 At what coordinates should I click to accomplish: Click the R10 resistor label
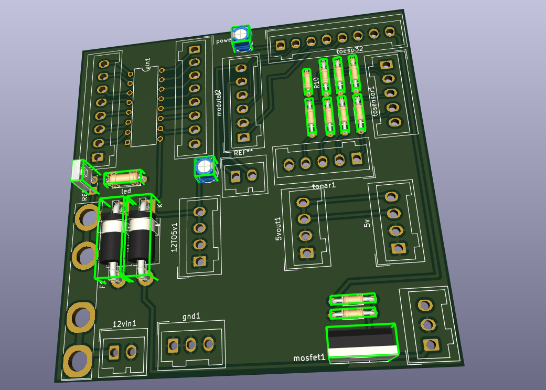(x=316, y=83)
